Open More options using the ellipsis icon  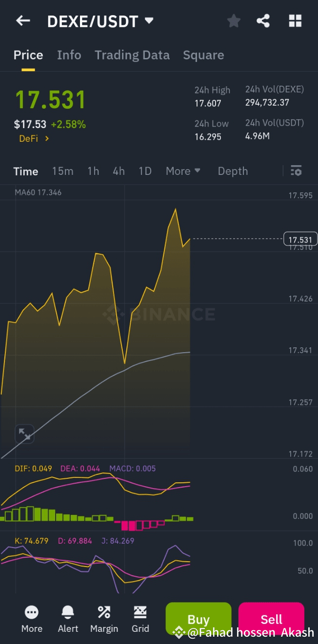coord(31,618)
